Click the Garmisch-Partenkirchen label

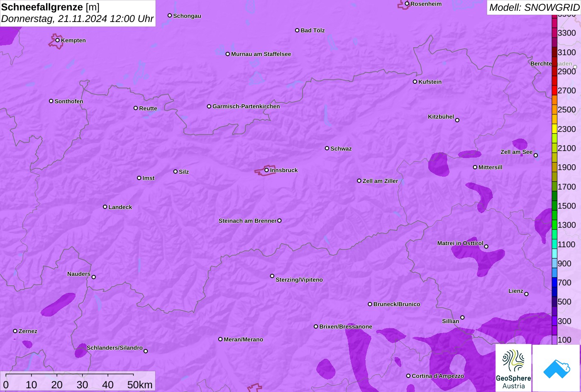pyautogui.click(x=246, y=107)
